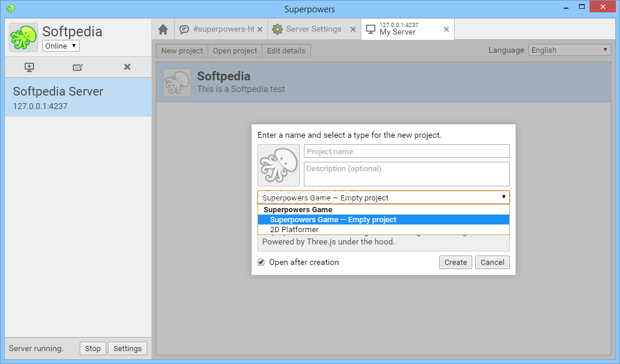Image resolution: width=620 pixels, height=364 pixels.
Task: Collapse the project type dropdown
Action: pos(384,197)
